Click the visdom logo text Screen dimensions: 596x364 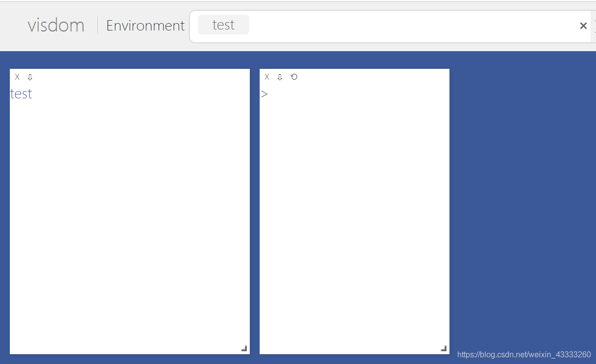pos(56,25)
